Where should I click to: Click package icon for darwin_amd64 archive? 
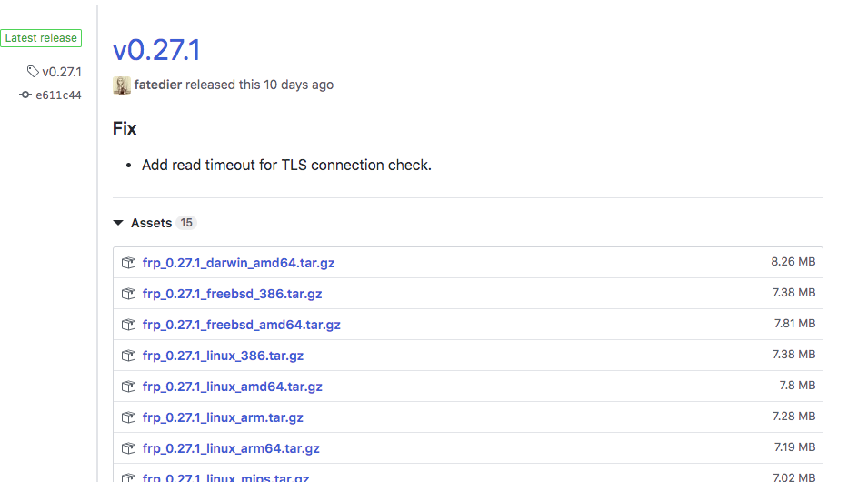[x=128, y=263]
